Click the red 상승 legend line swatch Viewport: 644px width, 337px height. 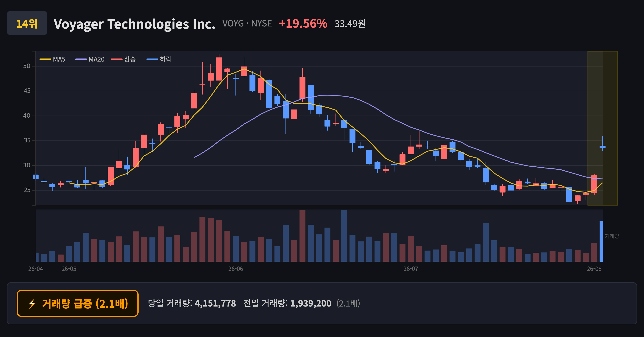(117, 59)
